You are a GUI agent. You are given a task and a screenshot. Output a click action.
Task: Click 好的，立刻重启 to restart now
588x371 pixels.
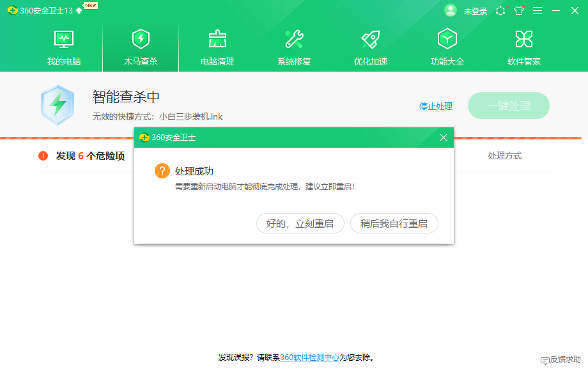click(300, 223)
